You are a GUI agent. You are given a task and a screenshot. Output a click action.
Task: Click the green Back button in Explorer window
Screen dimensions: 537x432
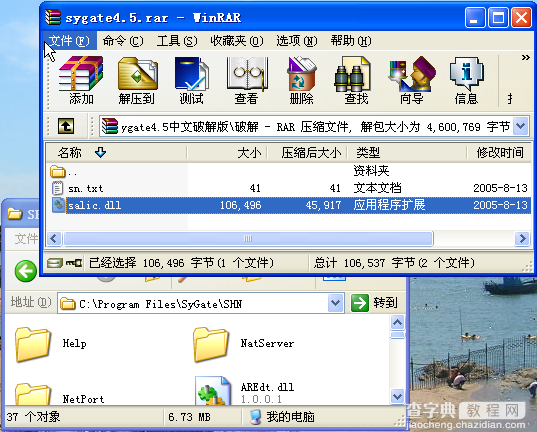(x=26, y=271)
